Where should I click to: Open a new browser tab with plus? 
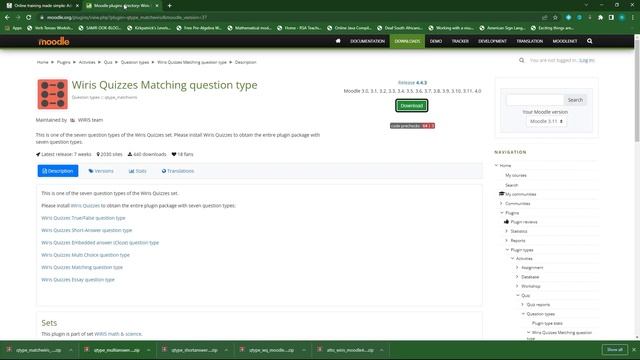tap(169, 6)
